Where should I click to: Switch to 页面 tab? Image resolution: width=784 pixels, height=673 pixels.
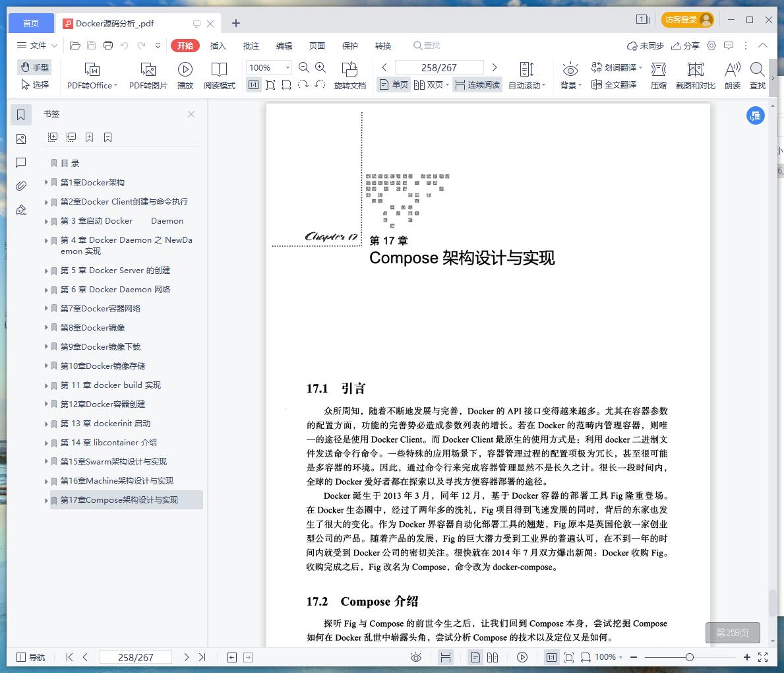317,46
